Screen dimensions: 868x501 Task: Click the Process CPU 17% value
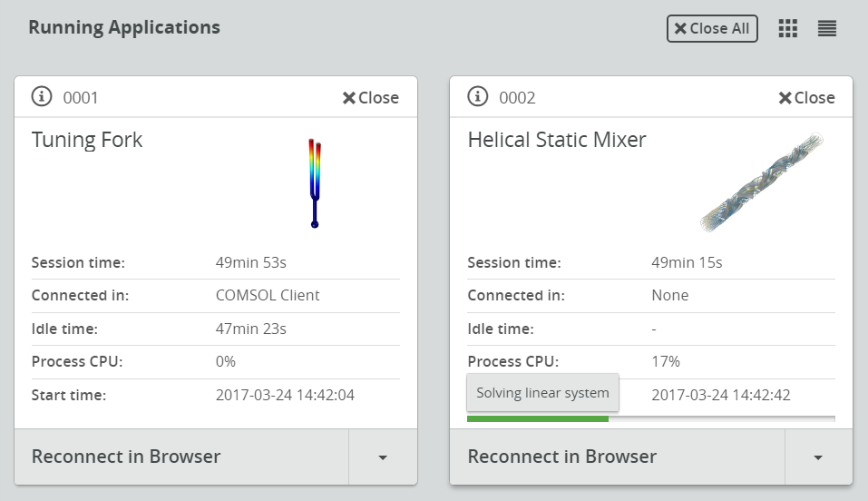pos(666,361)
